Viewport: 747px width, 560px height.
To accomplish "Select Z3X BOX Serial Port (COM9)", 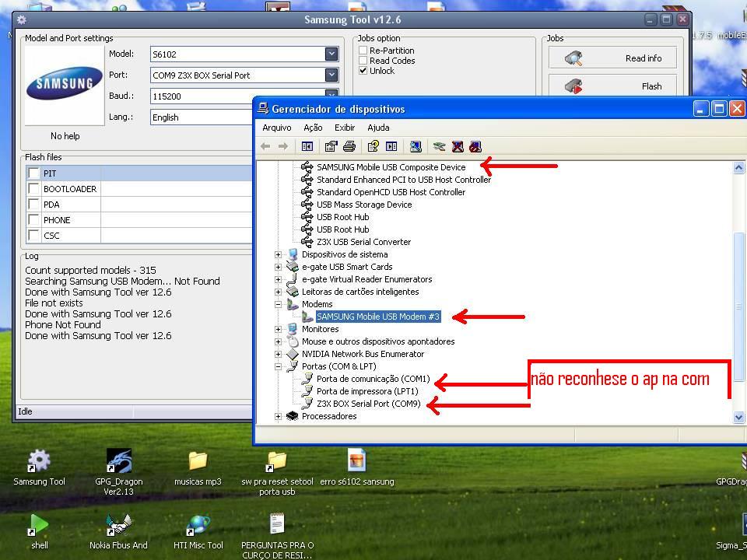I will tap(368, 404).
